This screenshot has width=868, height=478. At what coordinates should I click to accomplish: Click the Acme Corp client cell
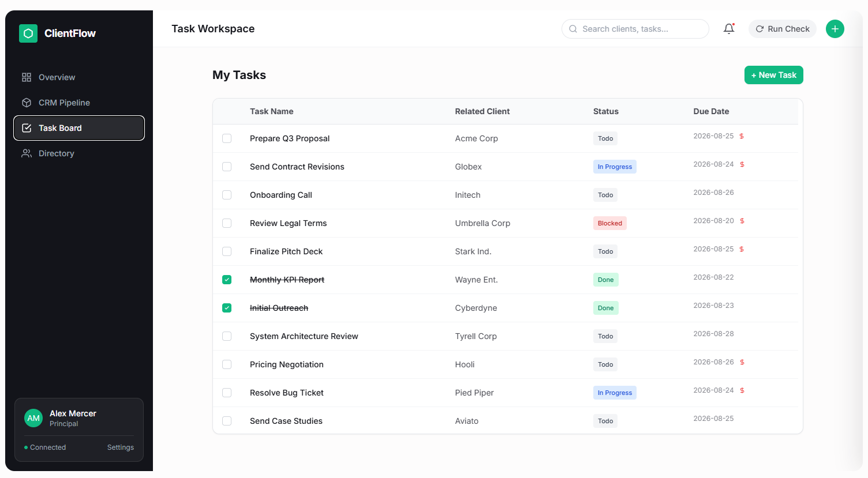click(476, 138)
